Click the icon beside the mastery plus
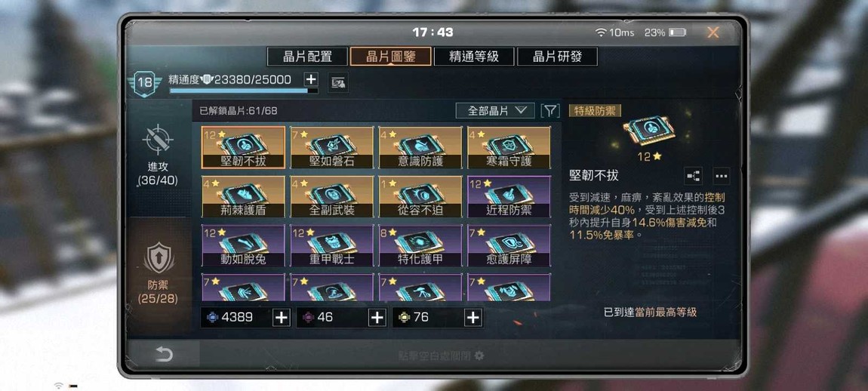This screenshot has height=391, width=868. point(338,83)
